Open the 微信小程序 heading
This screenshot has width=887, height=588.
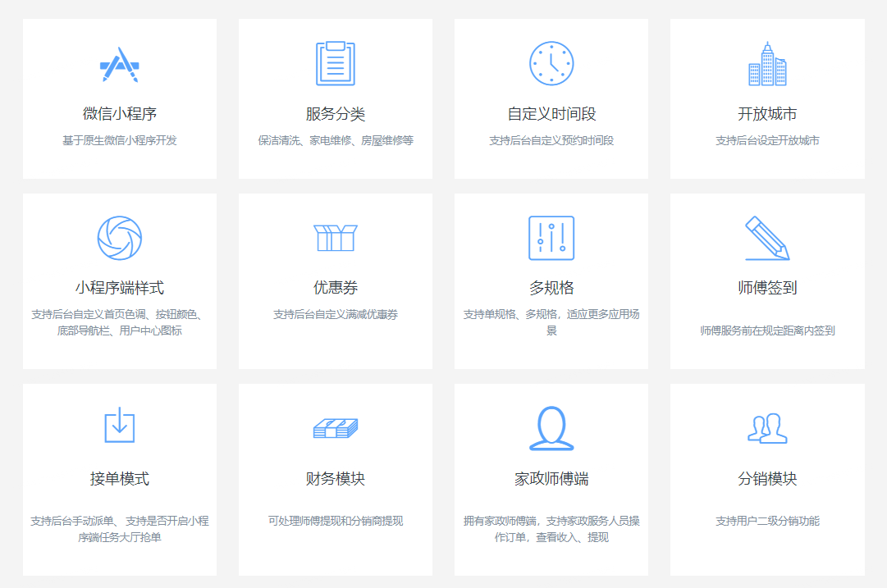pos(120,114)
